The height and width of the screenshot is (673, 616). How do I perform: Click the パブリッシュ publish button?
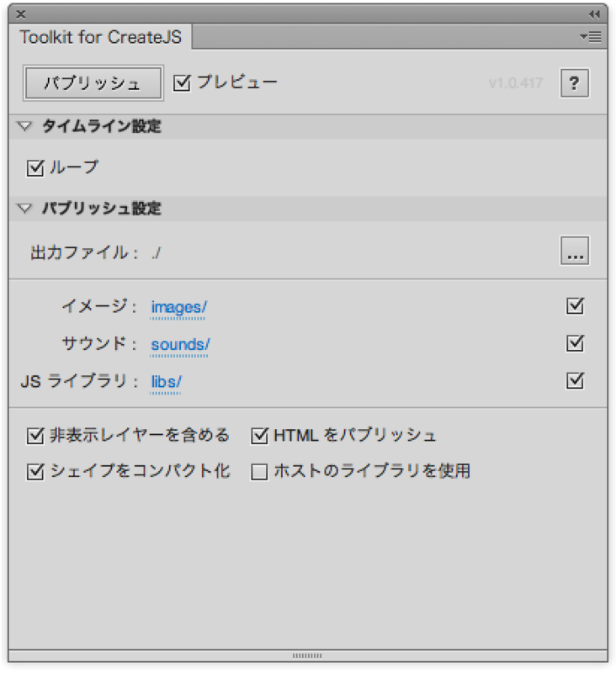click(93, 83)
